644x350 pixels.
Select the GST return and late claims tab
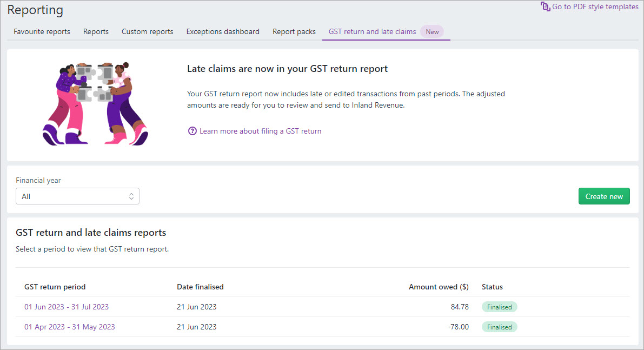[372, 31]
